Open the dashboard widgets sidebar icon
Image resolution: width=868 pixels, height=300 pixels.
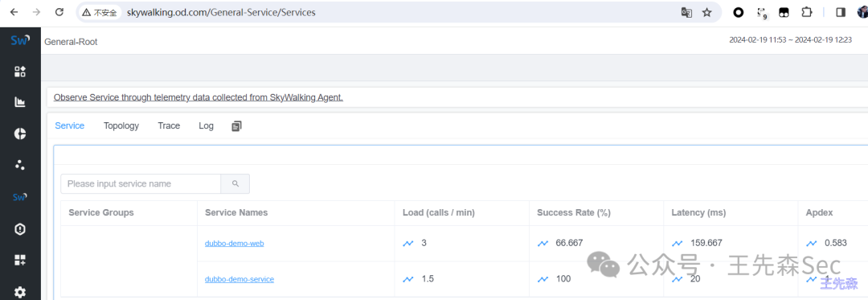(20, 72)
